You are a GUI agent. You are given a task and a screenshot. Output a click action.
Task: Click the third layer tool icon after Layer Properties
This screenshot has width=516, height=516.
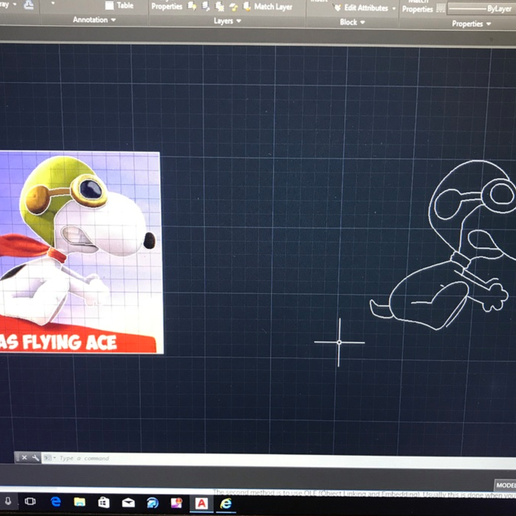pos(219,6)
